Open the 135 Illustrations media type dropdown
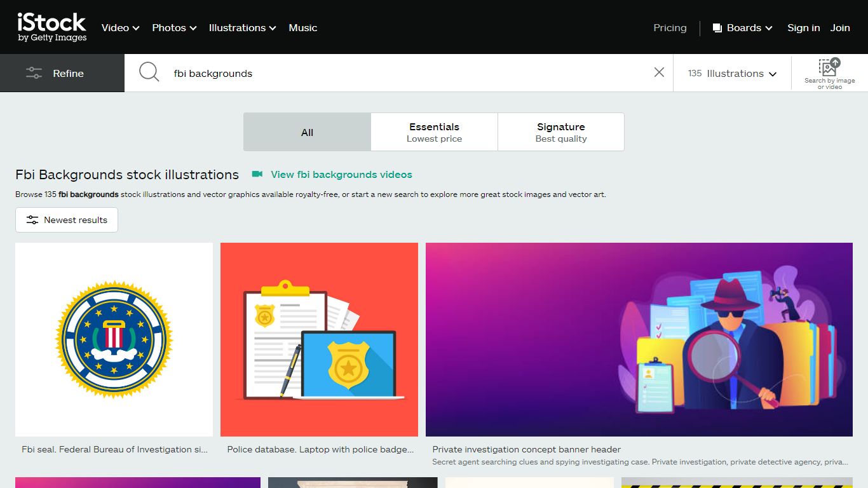This screenshot has height=488, width=868. coord(732,73)
